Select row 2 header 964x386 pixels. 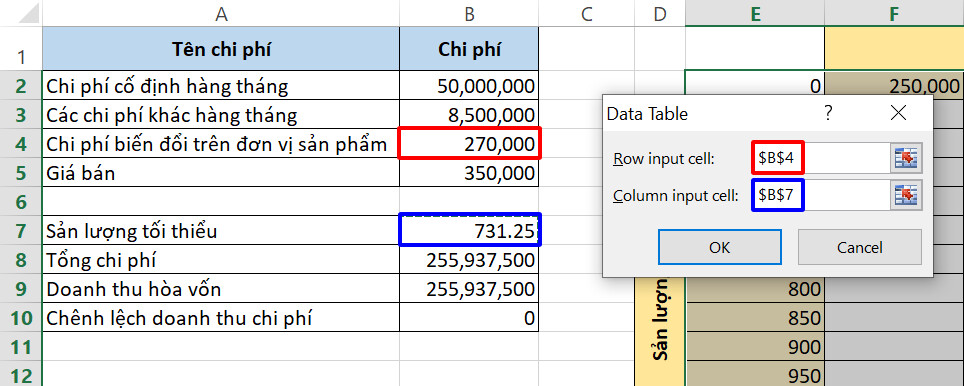pos(21,85)
